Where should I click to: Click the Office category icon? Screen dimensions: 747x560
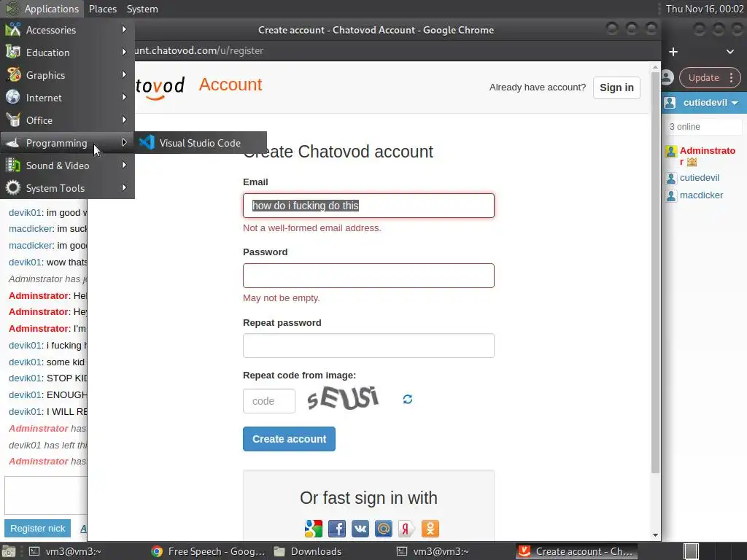coord(13,120)
